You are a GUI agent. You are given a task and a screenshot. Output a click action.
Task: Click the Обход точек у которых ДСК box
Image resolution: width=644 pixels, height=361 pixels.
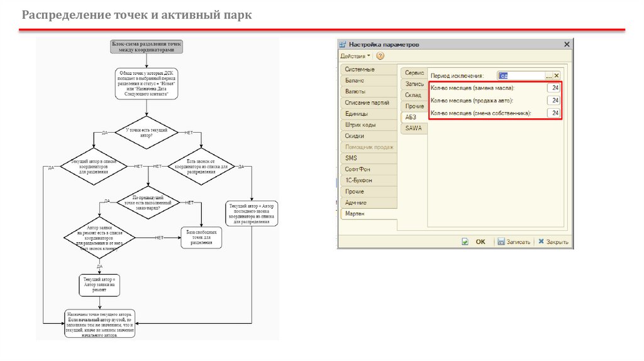147,84
